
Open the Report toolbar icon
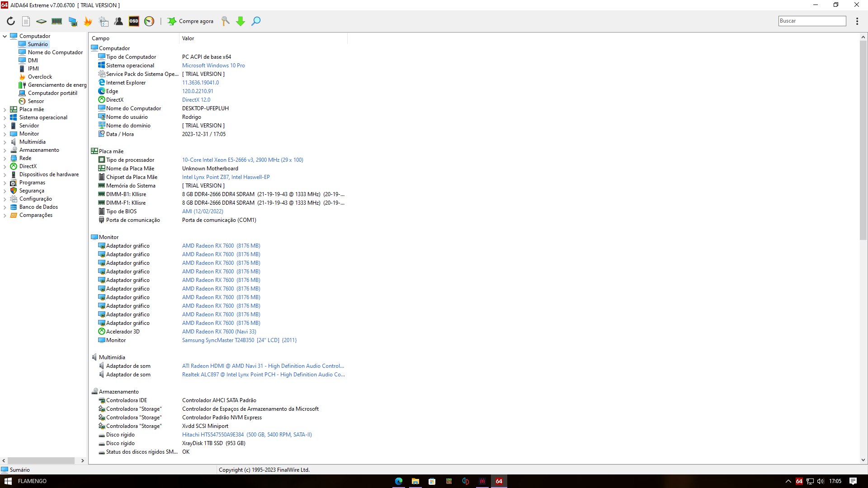coord(26,21)
